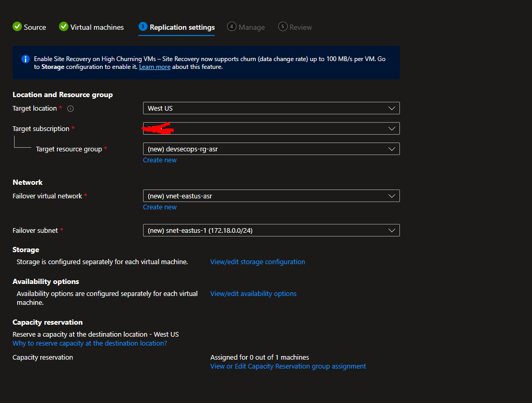Expand the Target subscription dropdown

[271, 128]
